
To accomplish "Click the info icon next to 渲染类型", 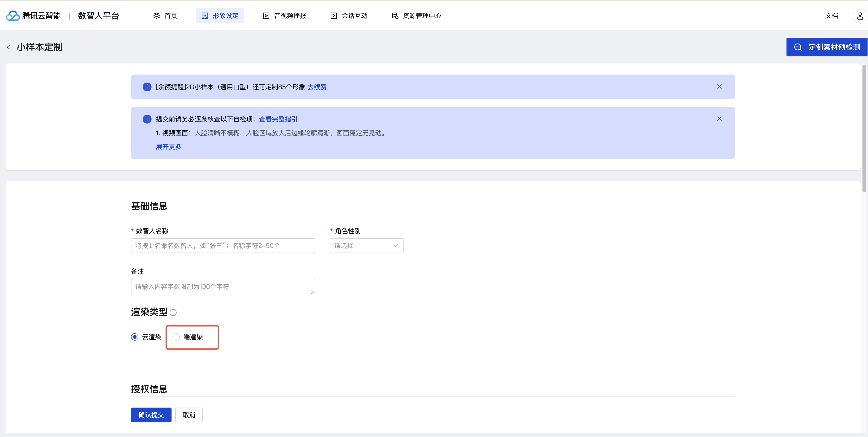I will click(173, 312).
